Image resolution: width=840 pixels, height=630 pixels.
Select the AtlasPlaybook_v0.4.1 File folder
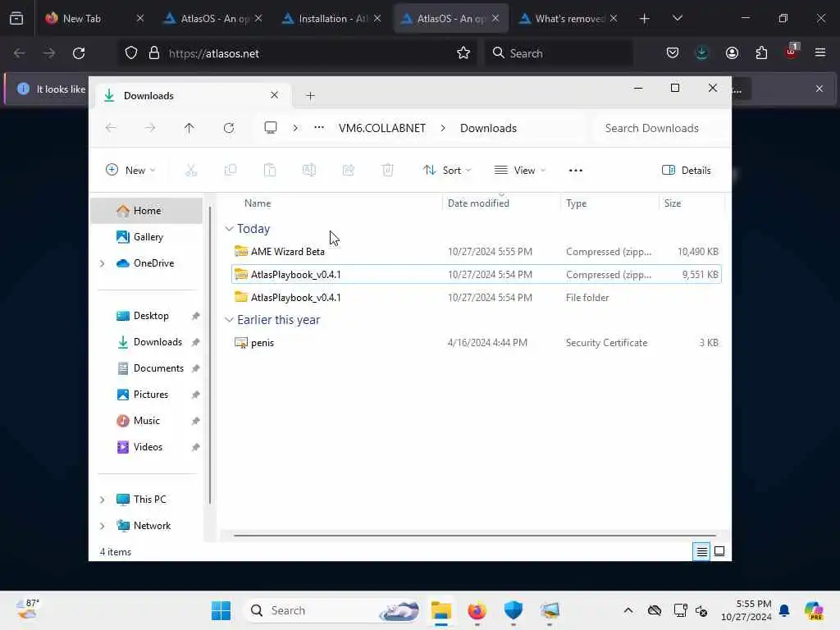click(x=477, y=297)
